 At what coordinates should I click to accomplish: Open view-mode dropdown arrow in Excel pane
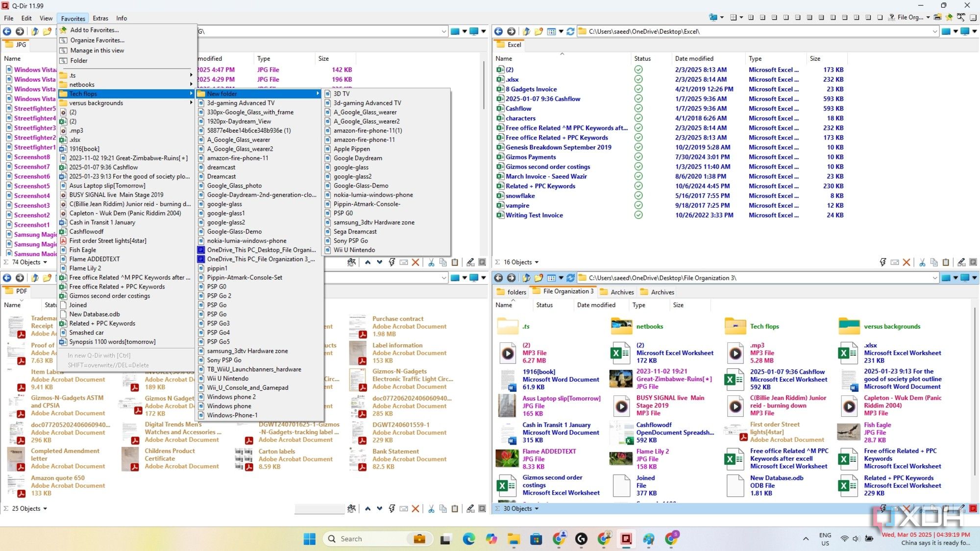(x=561, y=31)
